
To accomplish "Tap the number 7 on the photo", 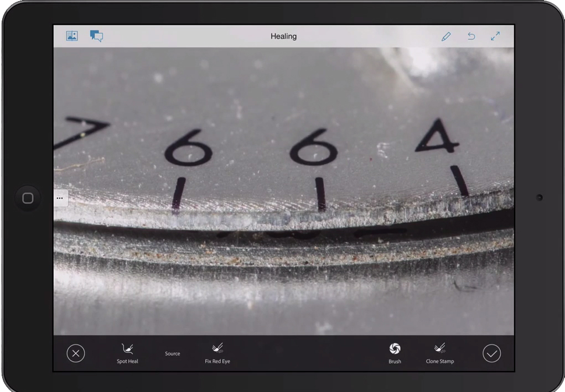I will pyautogui.click(x=83, y=132).
